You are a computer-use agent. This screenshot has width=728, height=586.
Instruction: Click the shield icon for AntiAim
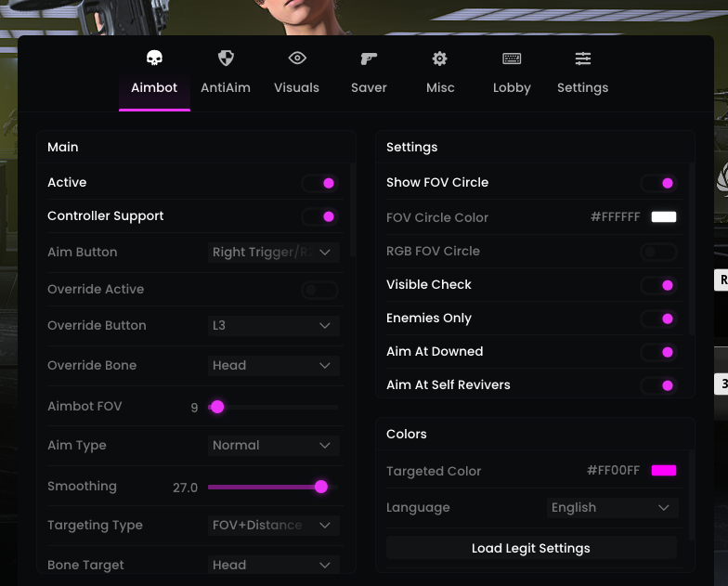pyautogui.click(x=226, y=59)
